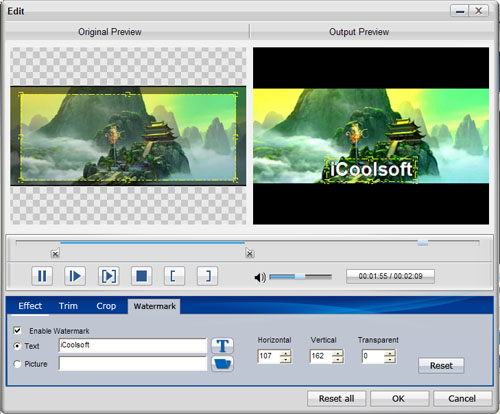Confirm edits with OK button
The width and height of the screenshot is (500, 414).
(x=399, y=399)
